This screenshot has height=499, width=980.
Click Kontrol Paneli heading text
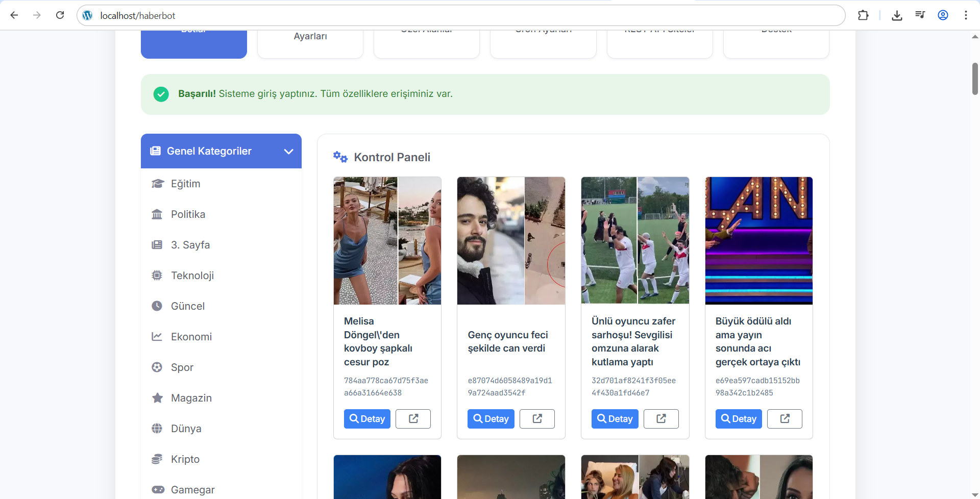[x=392, y=157]
